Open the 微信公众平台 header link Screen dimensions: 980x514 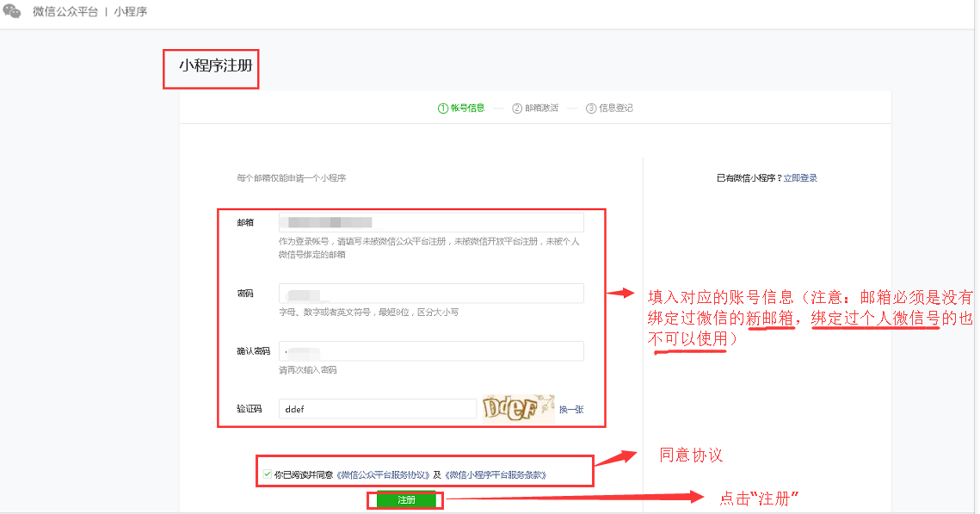point(65,12)
